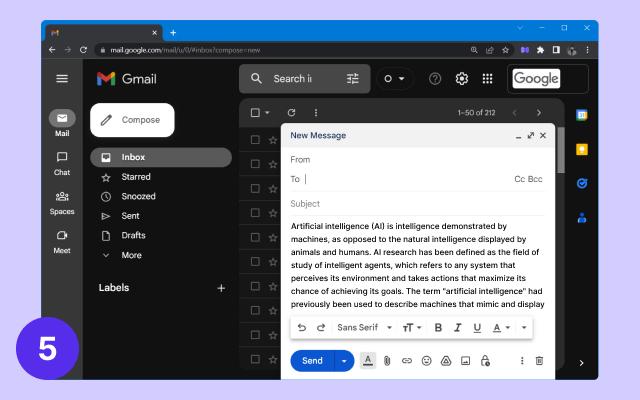Viewport: 640px width, 400px height.
Task: Toggle underline formatting
Action: 477,328
